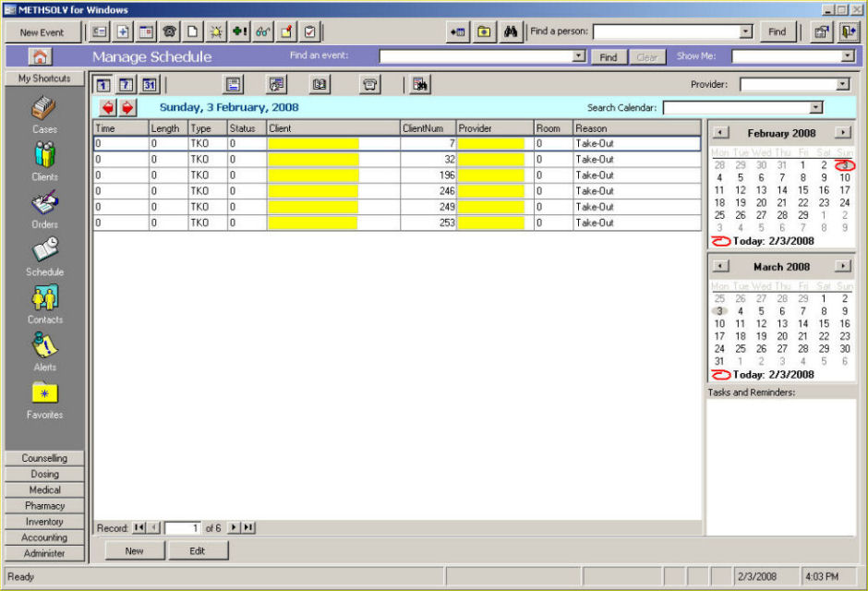The image size is (868, 591).
Task: Open the Dosing section tab
Action: (44, 475)
